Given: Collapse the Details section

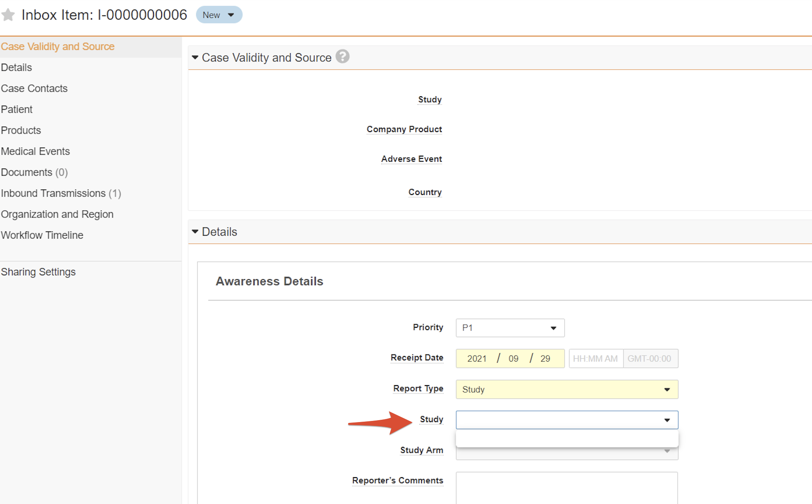Looking at the screenshot, I should (x=195, y=232).
